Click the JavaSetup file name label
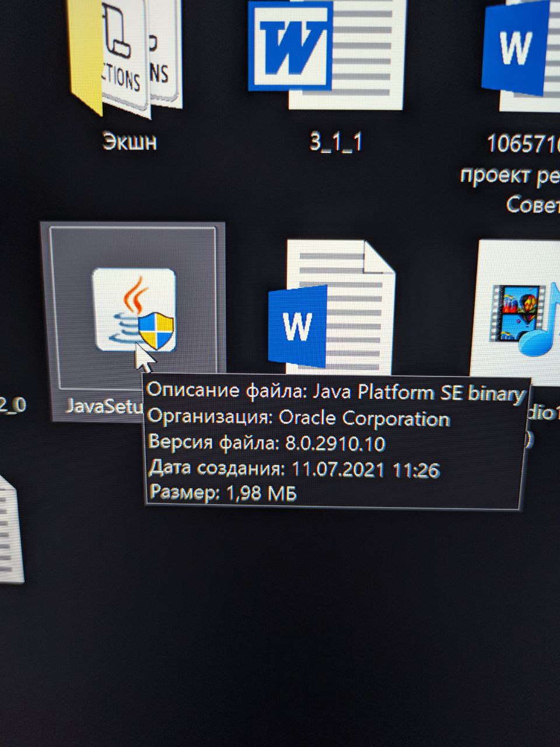 103,405
